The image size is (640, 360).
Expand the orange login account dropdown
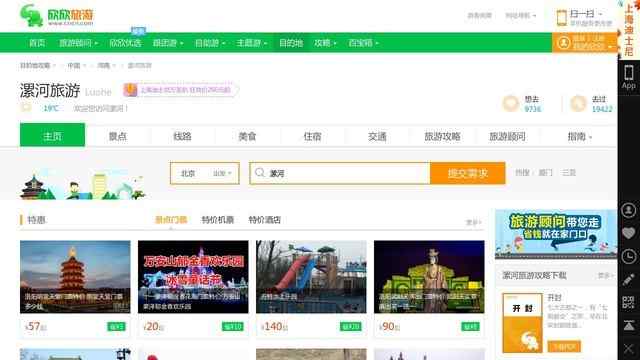611,46
